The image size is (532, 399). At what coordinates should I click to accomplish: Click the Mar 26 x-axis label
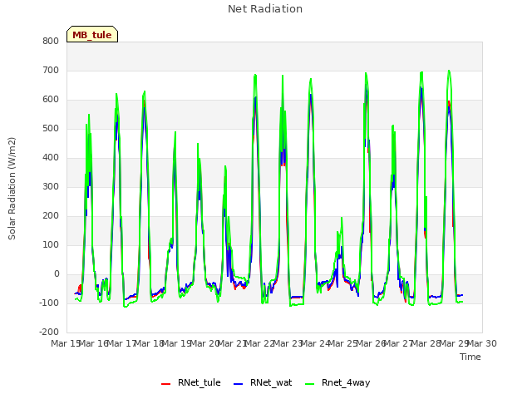tap(371, 343)
